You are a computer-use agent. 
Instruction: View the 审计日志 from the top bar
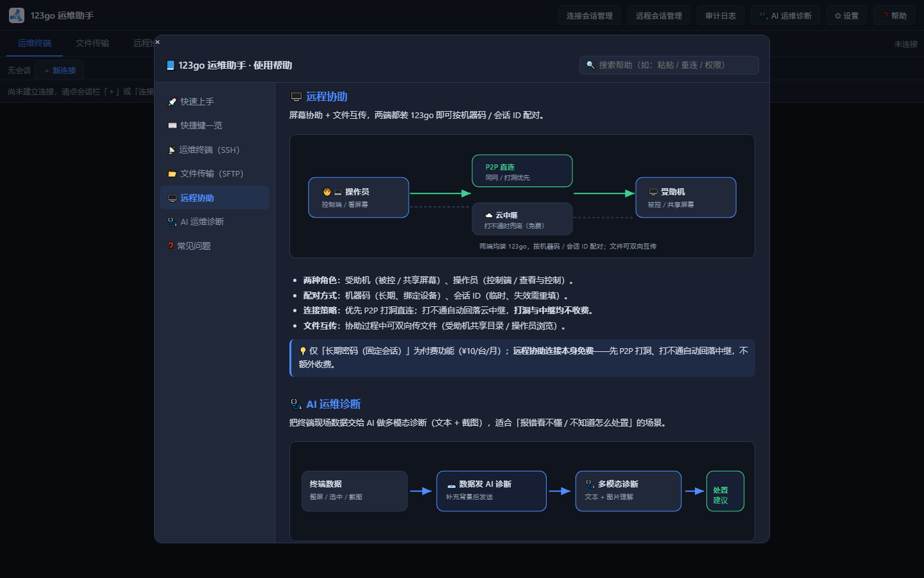click(721, 15)
